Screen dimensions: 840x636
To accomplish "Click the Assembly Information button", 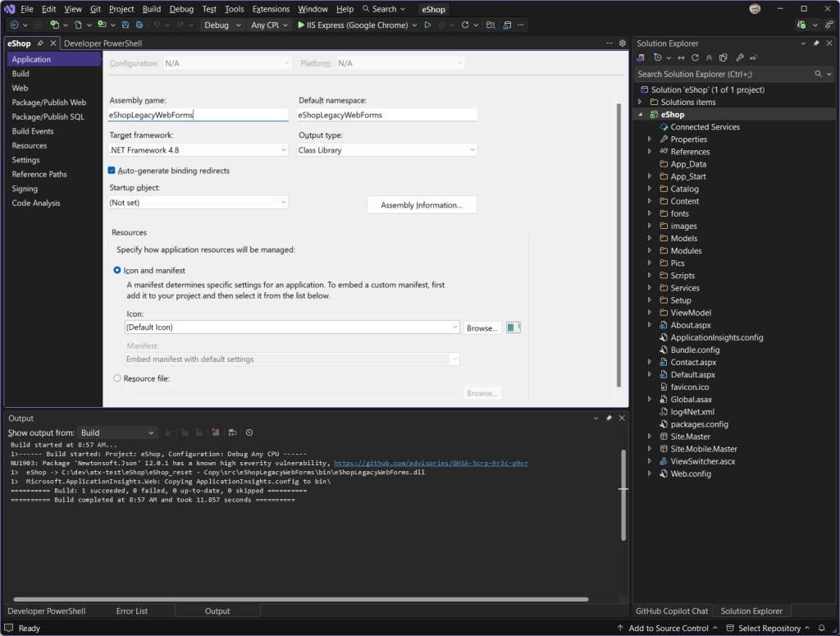I will (x=422, y=204).
